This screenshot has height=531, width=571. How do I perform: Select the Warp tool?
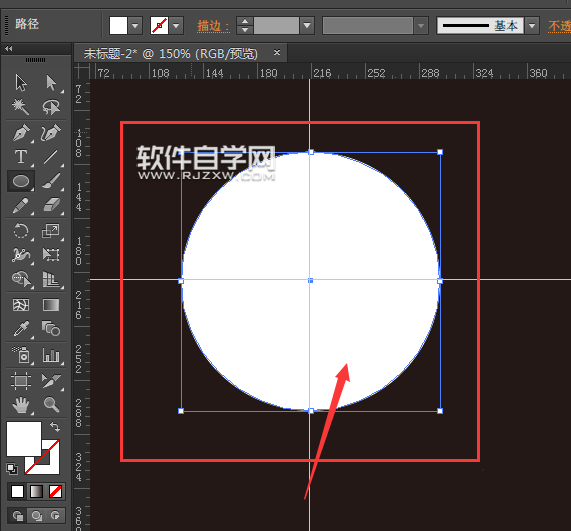[x=21, y=255]
